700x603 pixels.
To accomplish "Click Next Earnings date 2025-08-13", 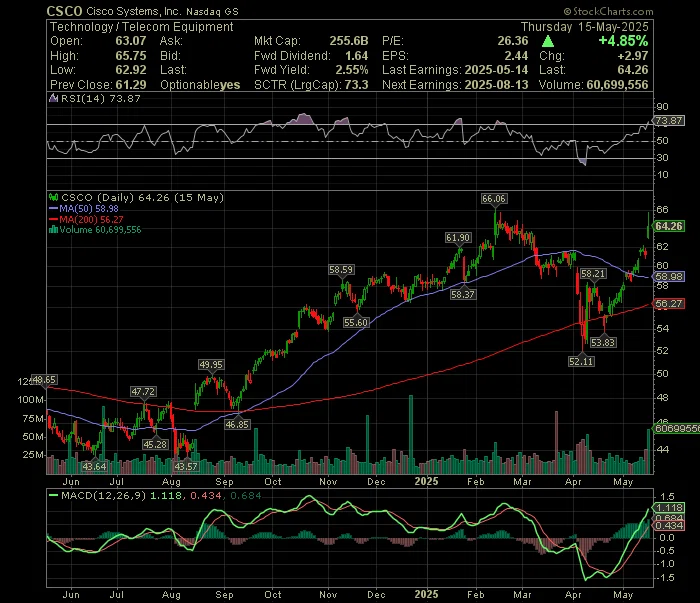I will (x=496, y=85).
